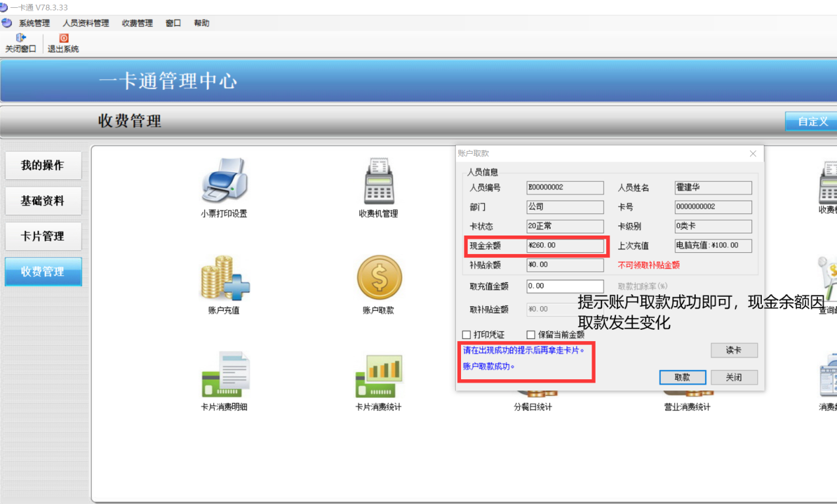Enable the 打印凭证 checkbox
The image size is (837, 504).
467,334
